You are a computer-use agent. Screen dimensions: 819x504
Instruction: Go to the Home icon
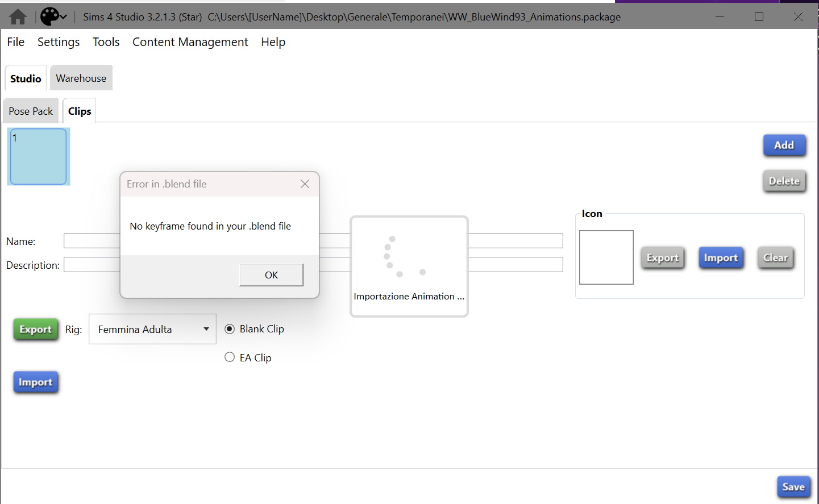click(x=18, y=17)
